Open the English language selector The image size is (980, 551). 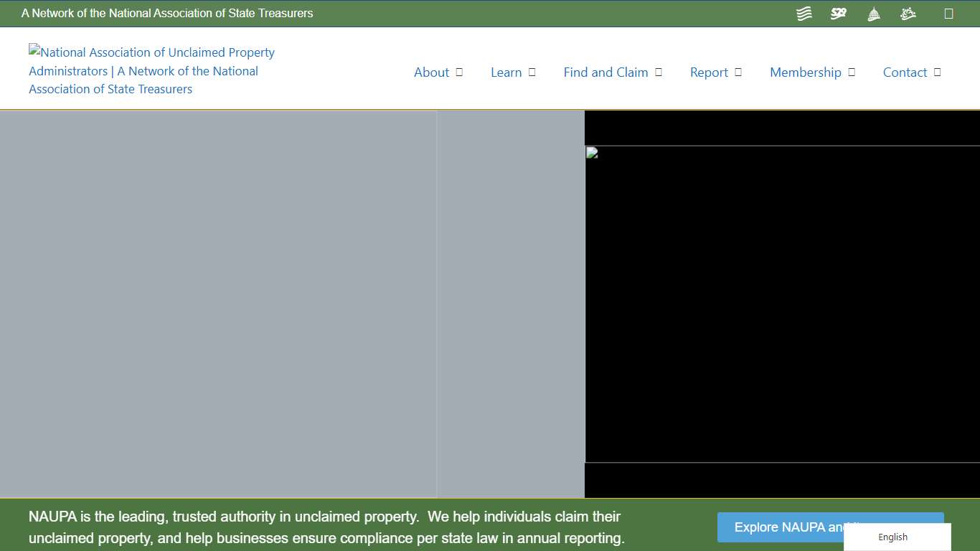892,537
